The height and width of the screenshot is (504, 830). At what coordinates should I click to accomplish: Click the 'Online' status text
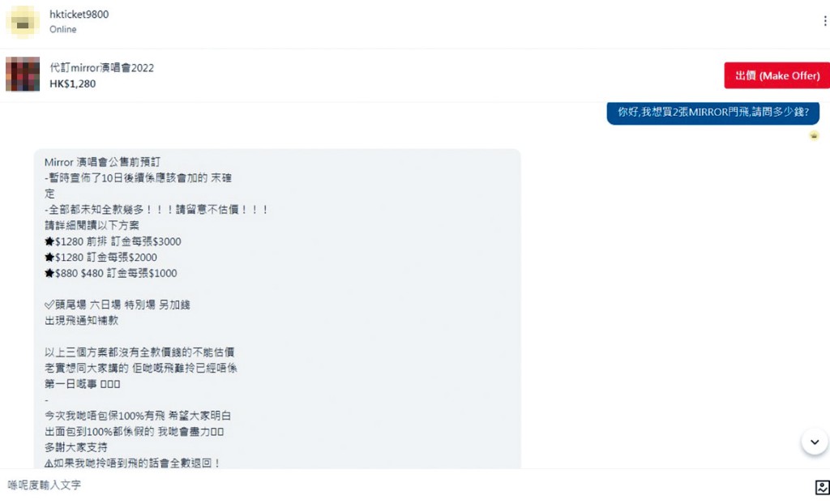[63, 30]
